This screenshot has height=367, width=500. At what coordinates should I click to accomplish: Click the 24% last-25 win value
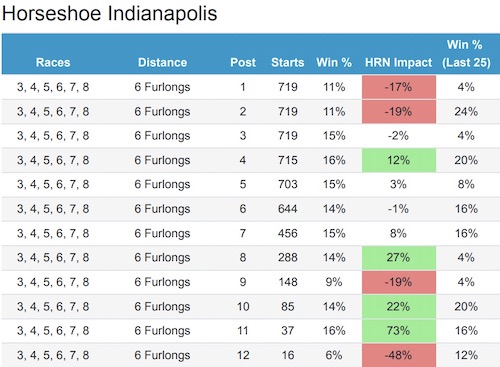pos(466,111)
